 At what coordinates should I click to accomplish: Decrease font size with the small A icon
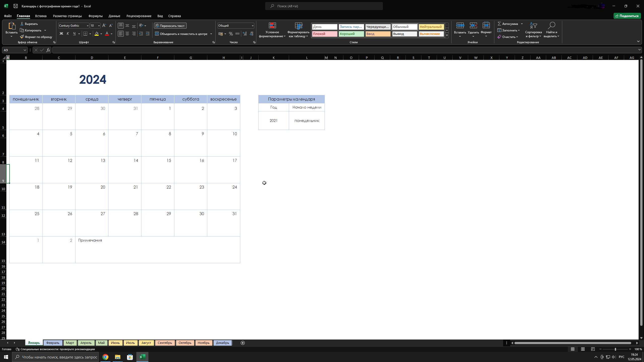(x=111, y=26)
